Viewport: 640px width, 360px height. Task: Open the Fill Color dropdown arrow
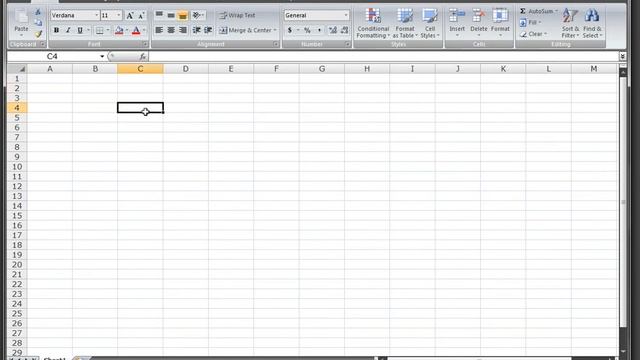coord(127,30)
